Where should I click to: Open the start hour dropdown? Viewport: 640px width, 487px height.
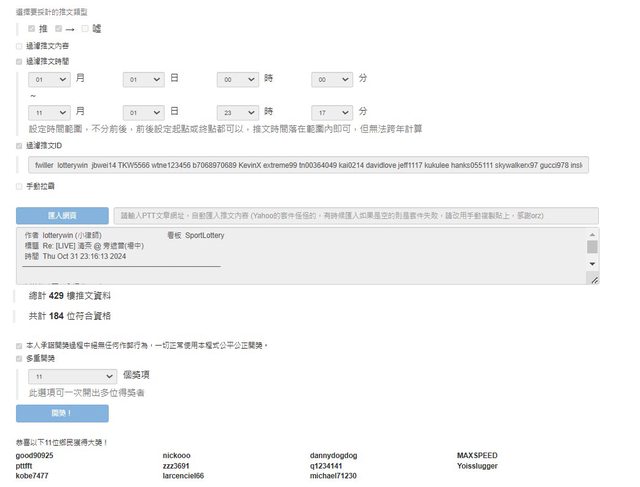click(238, 78)
